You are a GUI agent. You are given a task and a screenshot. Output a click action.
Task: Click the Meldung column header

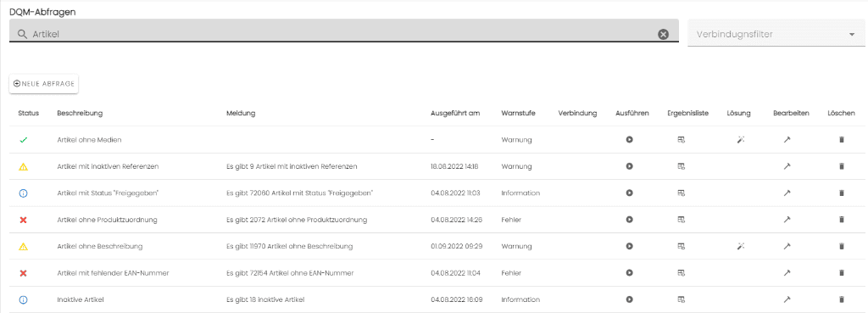click(x=241, y=113)
